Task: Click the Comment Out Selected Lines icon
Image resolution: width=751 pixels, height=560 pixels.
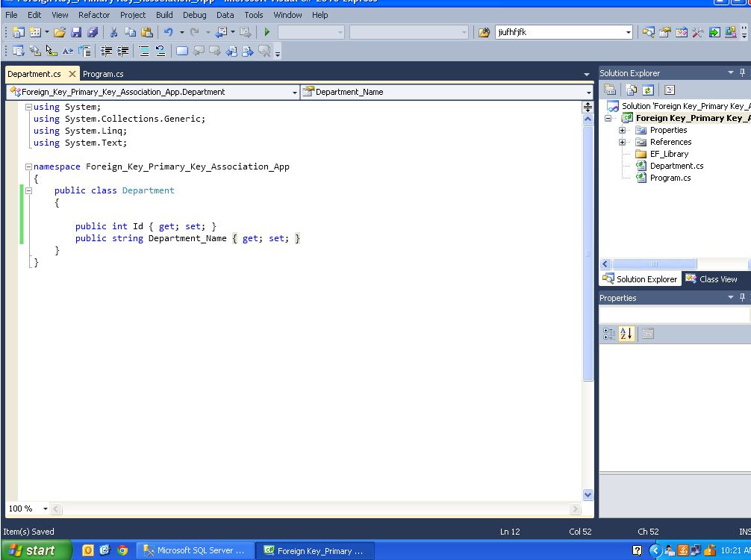Action: (x=143, y=51)
